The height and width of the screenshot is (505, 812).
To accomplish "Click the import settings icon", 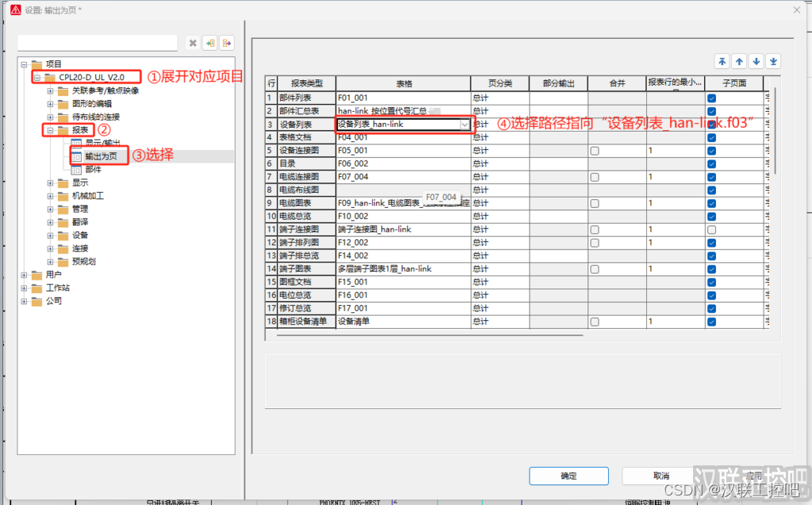I will (x=209, y=43).
